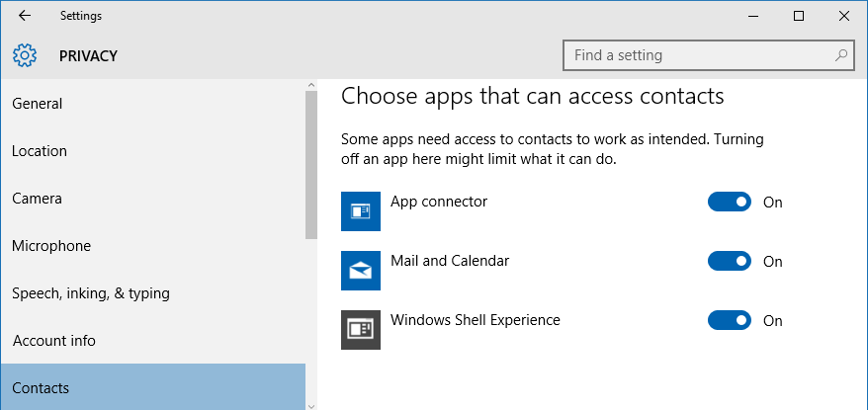
Task: Toggle Windows Shell Experience contacts access
Action: (x=729, y=320)
